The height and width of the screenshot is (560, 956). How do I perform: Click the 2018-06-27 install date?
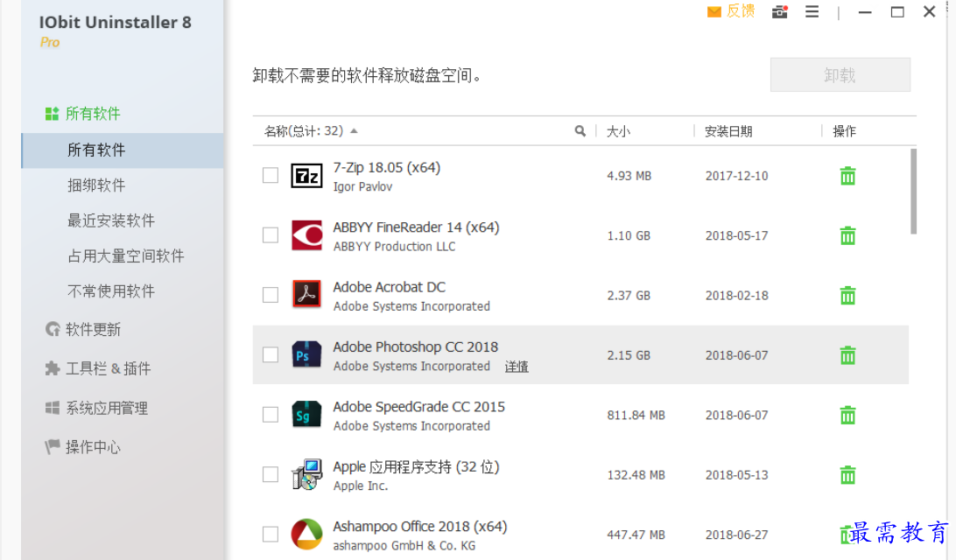point(736,535)
